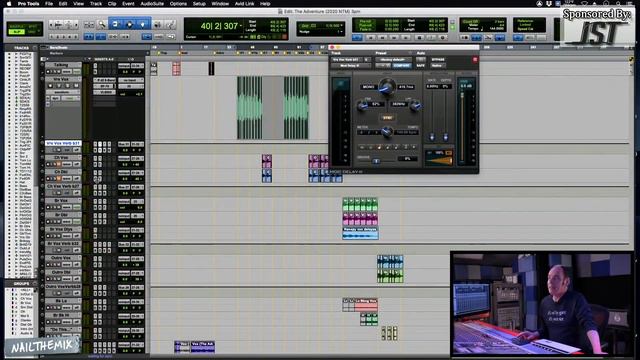Click the Play transport button
Screen dimensions: 640x360
click(431, 38)
